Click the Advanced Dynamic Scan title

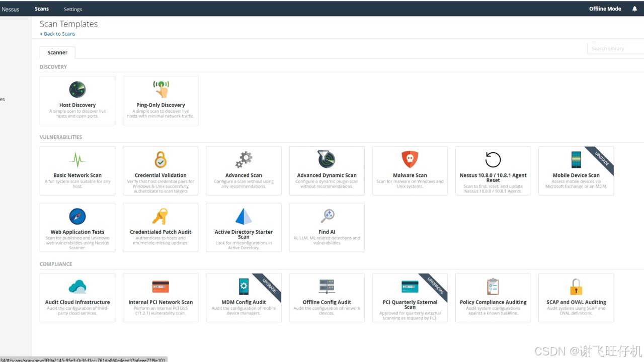coord(327,175)
